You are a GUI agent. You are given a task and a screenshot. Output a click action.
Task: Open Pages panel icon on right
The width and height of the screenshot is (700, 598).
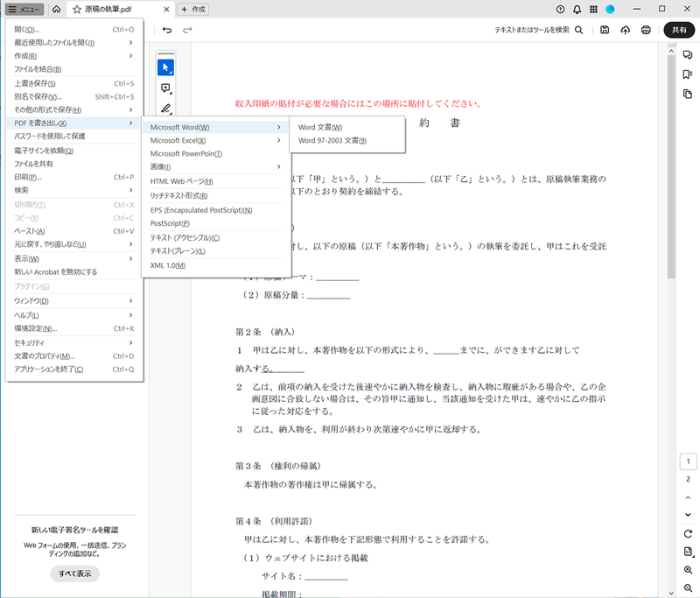pos(688,94)
